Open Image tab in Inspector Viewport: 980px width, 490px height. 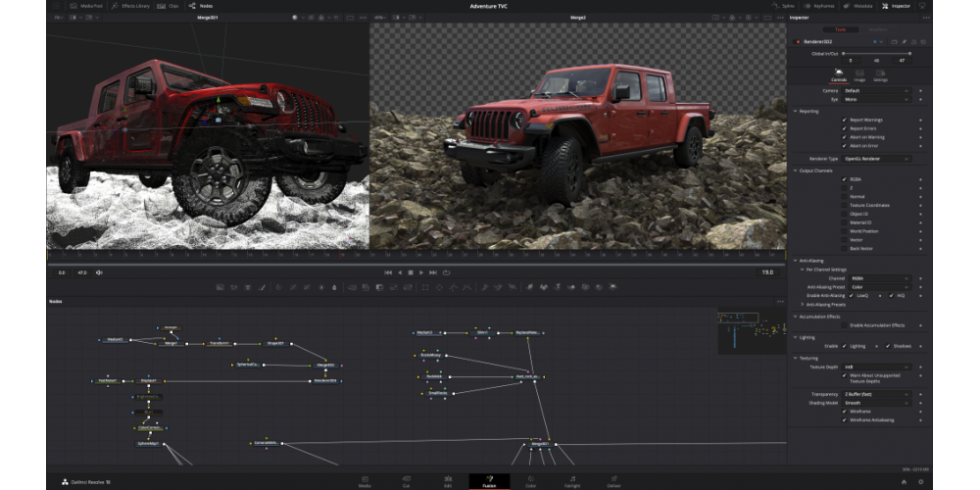pyautogui.click(x=859, y=75)
